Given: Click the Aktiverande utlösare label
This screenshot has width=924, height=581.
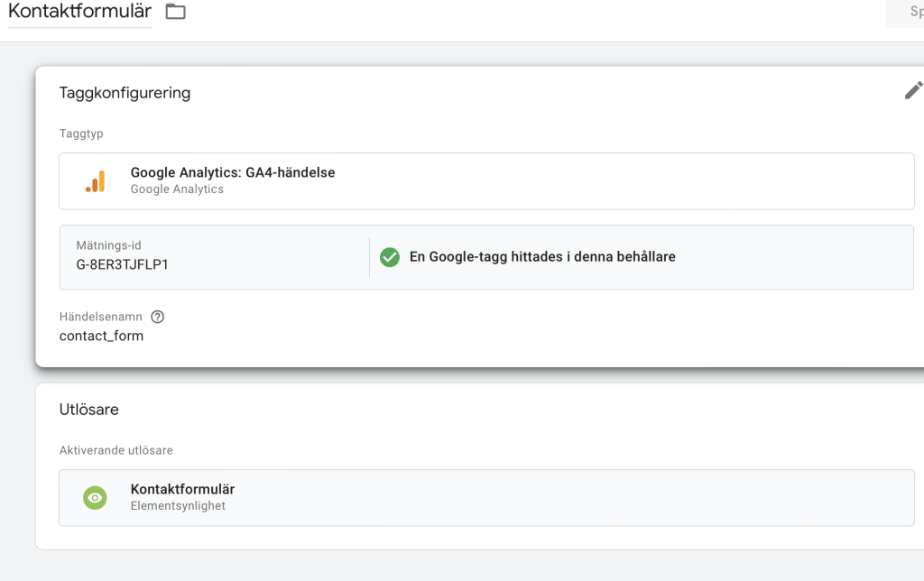Looking at the screenshot, I should point(116,450).
